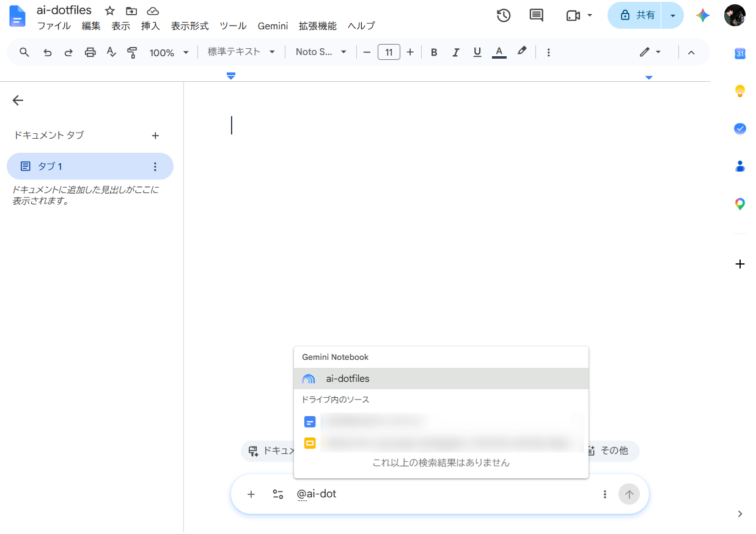Check cloud save status icon
This screenshot has width=756, height=534.
point(153,11)
